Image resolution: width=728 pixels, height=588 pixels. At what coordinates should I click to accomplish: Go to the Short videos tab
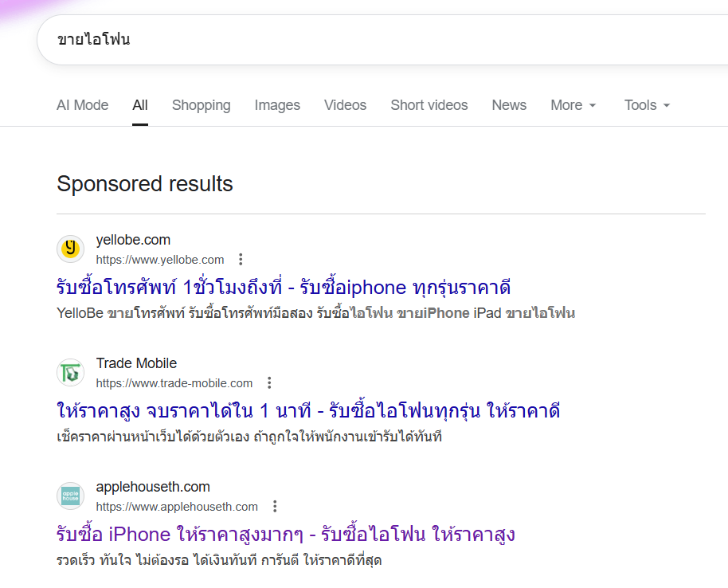429,105
